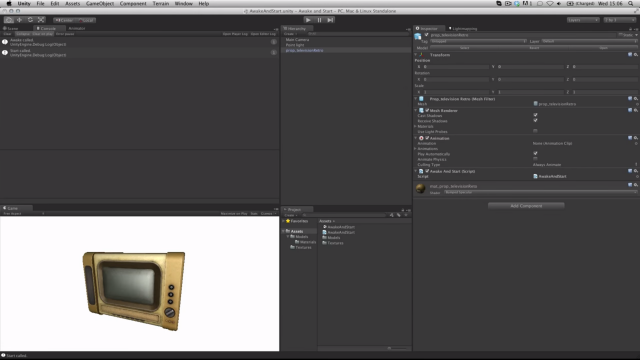Viewport: 640px width, 360px height.
Task: Open the Transform help book icon
Action: (630, 55)
